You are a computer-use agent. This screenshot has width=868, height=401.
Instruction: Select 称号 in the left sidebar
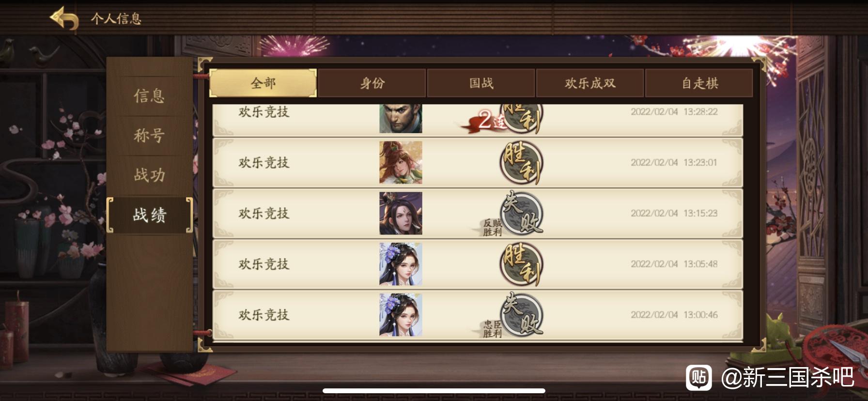point(149,136)
